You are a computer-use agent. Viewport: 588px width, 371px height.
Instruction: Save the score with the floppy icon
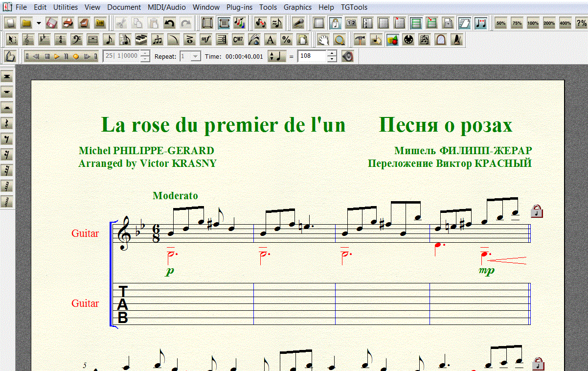tap(52, 23)
